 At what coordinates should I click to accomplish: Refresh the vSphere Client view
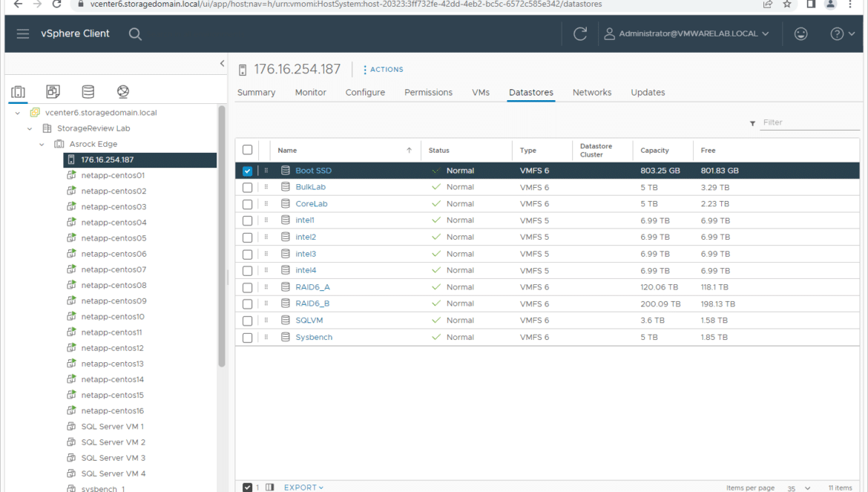(x=580, y=33)
